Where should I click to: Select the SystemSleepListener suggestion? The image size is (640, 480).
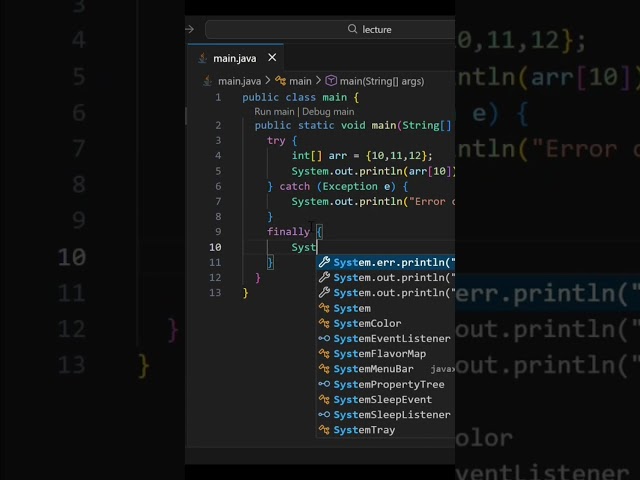386,414
